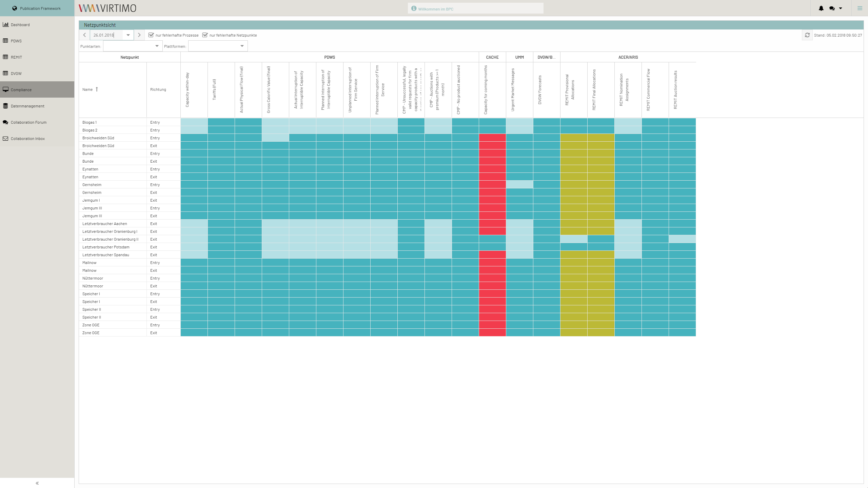Click light blue Capacity within-day cell for Biogas 1
868x488 pixels.
coord(194,122)
